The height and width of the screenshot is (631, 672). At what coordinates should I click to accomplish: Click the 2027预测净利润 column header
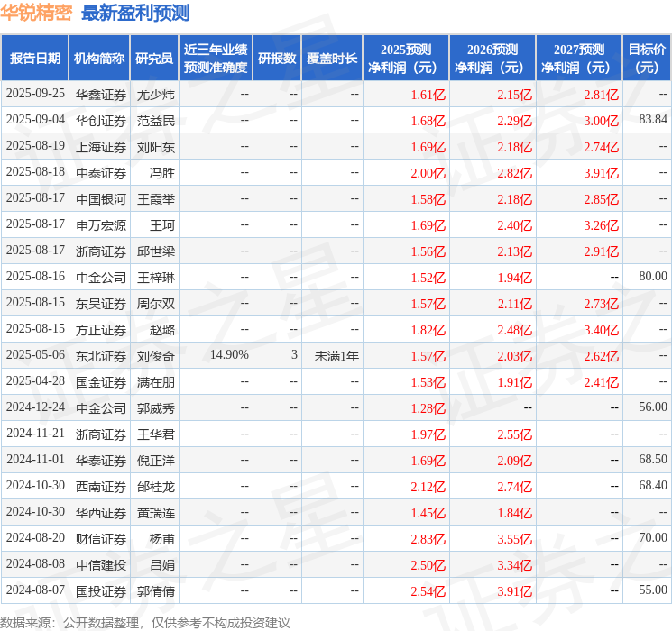click(578, 58)
